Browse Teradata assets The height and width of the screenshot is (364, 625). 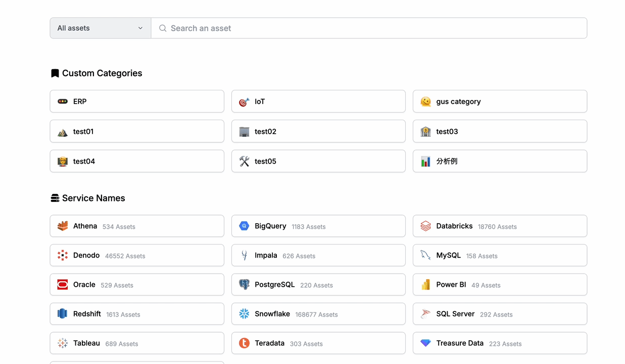tap(318, 343)
